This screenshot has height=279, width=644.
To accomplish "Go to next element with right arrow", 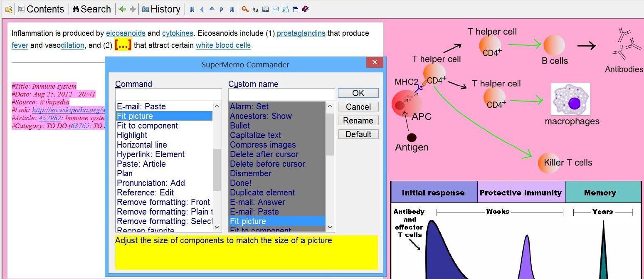I will (x=222, y=9).
